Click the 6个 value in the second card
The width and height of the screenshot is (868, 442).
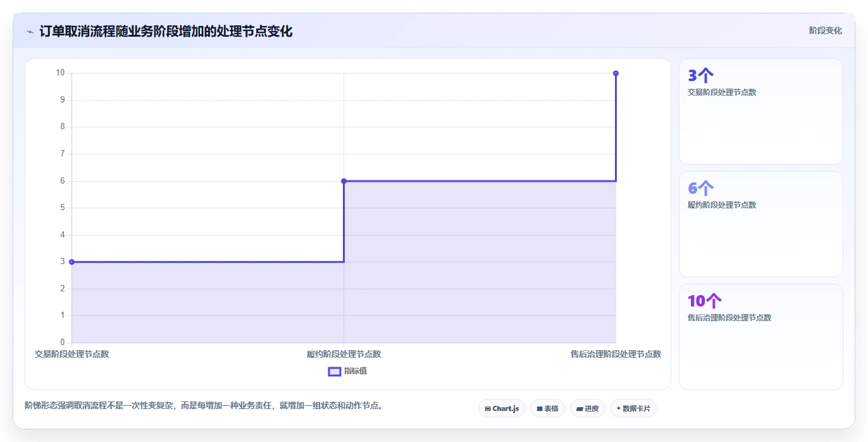(700, 188)
